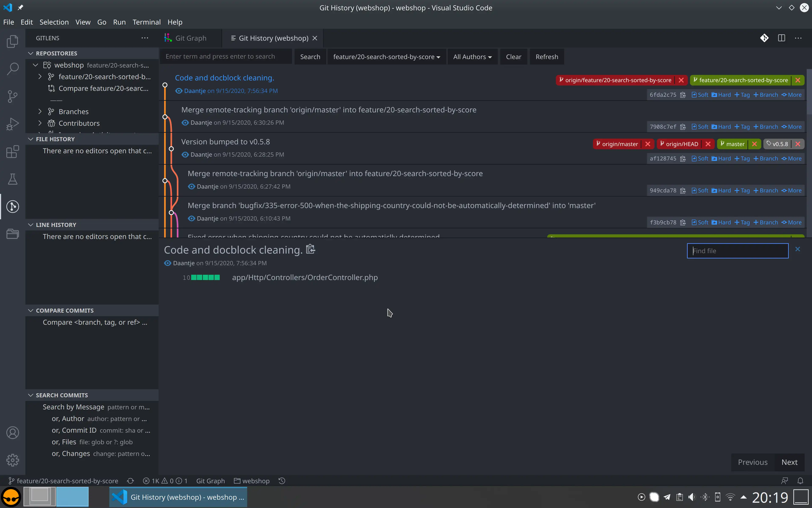The height and width of the screenshot is (508, 812).
Task: Copy commit hash f3b9cb78 to clipboard
Action: pyautogui.click(x=683, y=222)
